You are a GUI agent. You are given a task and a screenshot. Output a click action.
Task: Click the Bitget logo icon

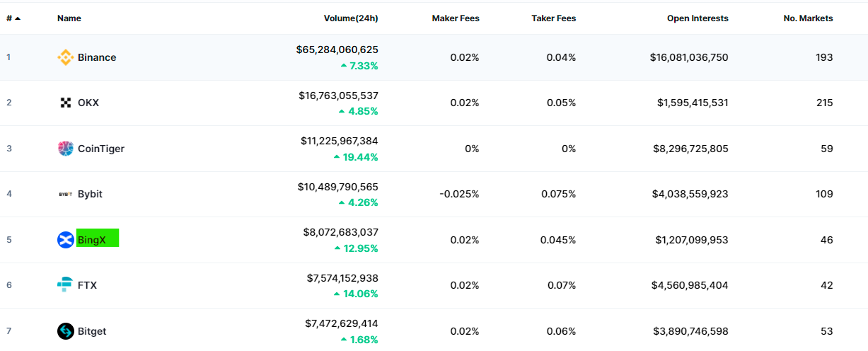(x=66, y=331)
